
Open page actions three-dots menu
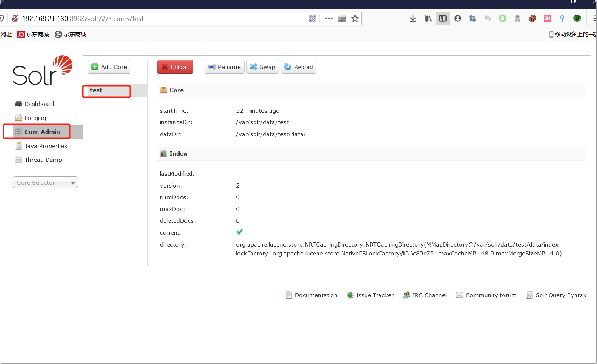[x=329, y=18]
